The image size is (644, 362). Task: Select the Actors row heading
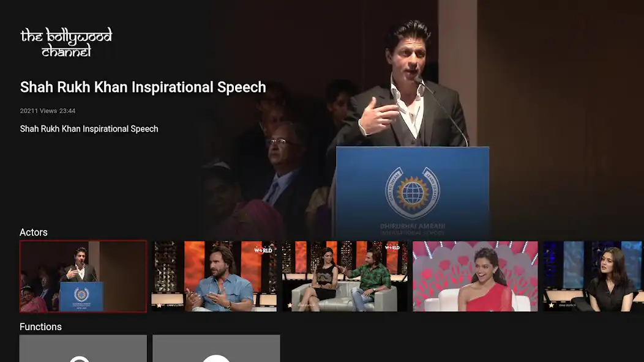(x=34, y=232)
